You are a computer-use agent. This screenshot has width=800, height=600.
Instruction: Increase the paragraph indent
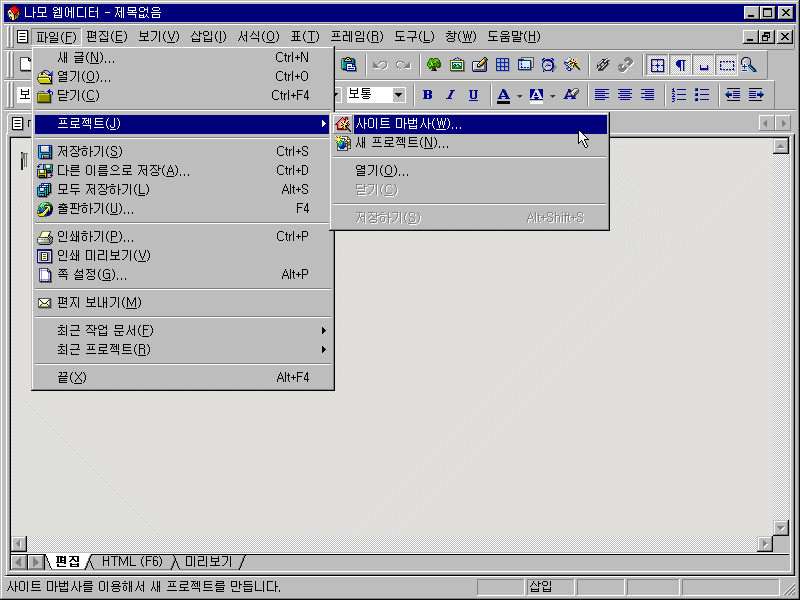tap(756, 94)
